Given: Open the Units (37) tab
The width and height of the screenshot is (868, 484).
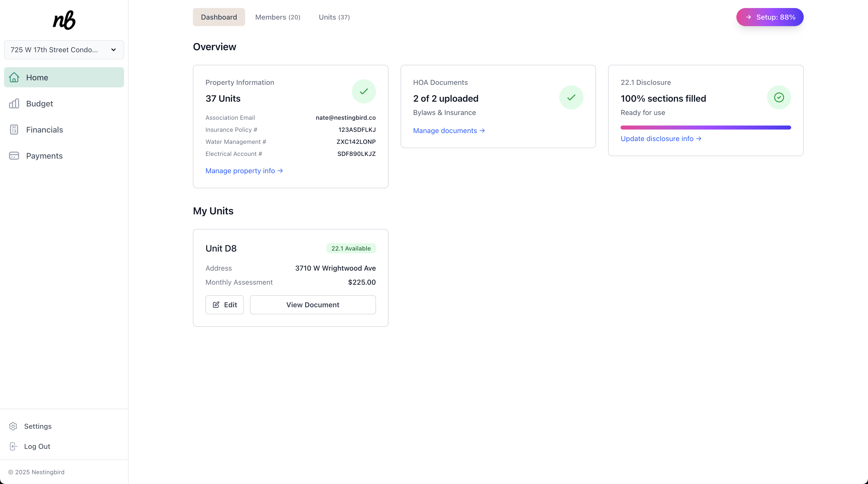Looking at the screenshot, I should pyautogui.click(x=334, y=17).
